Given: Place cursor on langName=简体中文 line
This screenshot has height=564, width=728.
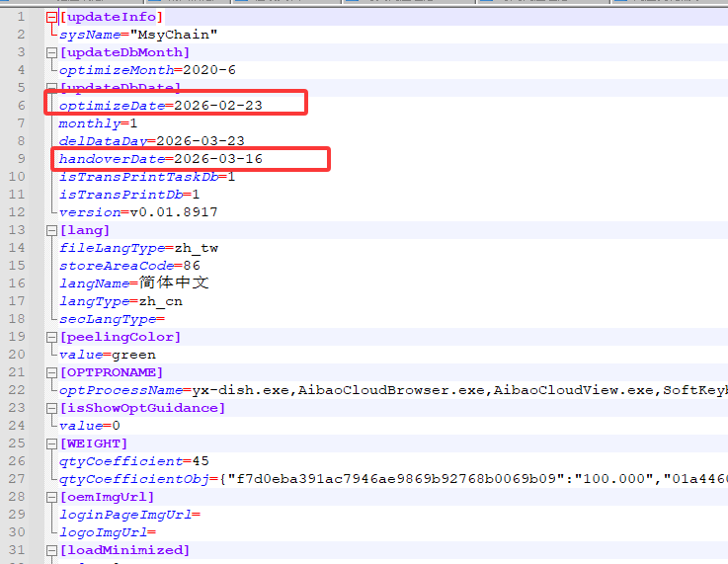Looking at the screenshot, I should [133, 283].
